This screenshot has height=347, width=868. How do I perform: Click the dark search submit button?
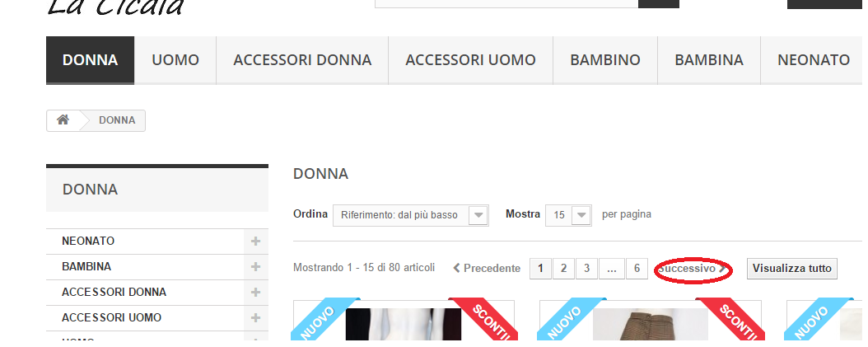coord(659,3)
